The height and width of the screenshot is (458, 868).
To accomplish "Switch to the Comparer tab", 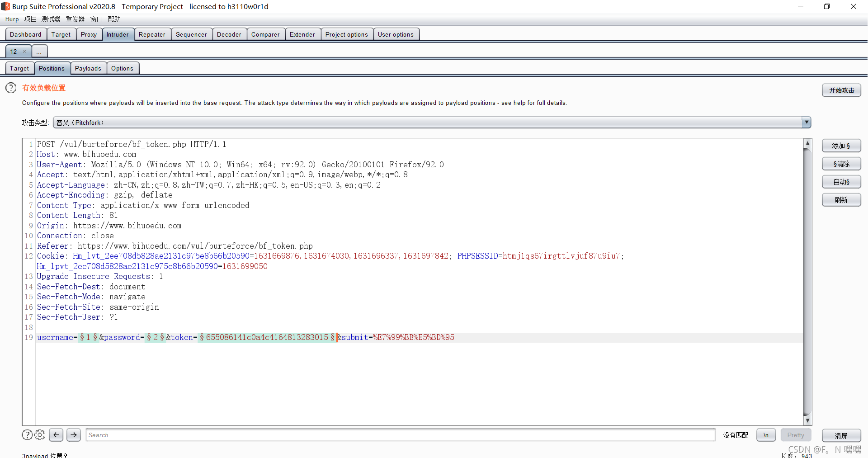I will (266, 34).
